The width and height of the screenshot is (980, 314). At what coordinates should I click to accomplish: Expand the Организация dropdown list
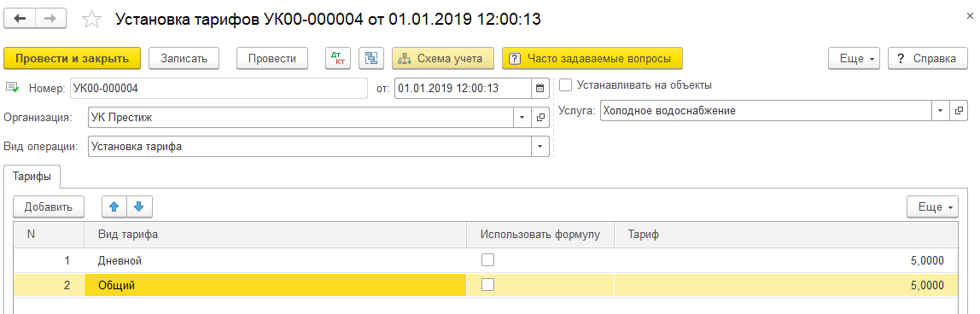coord(522,117)
